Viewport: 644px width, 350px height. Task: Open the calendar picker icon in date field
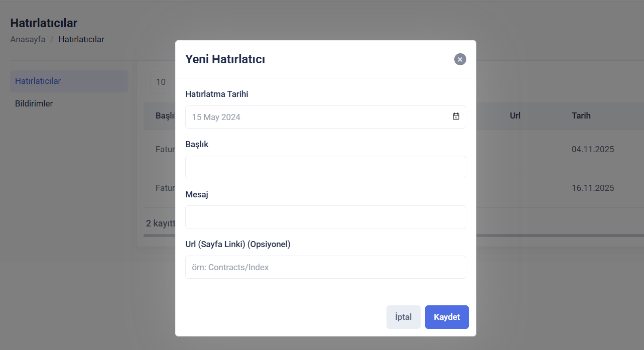456,116
